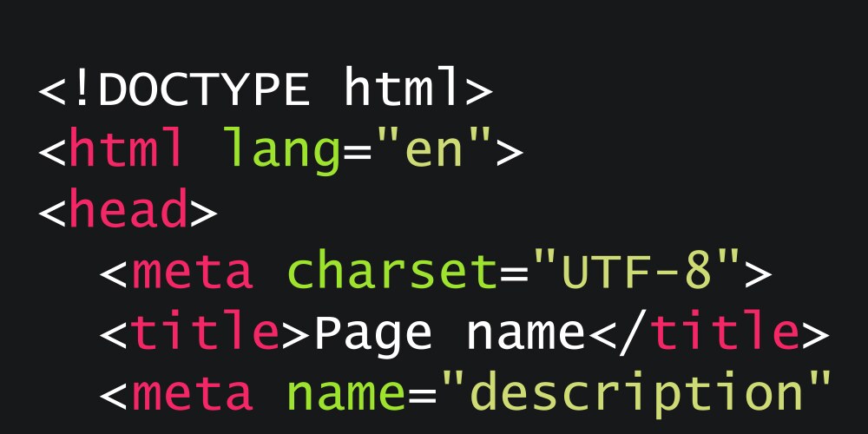Click the DOCTYPE keyword on first line

pos(204,89)
